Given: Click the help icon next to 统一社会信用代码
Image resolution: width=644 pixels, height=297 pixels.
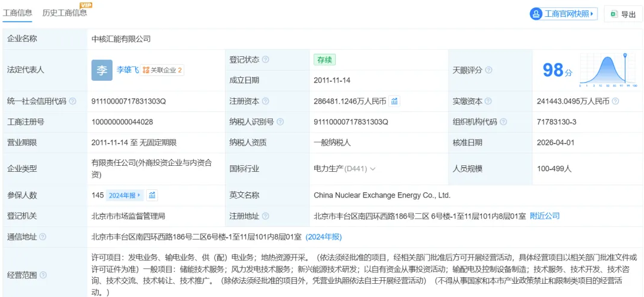Looking at the screenshot, I should (73, 101).
